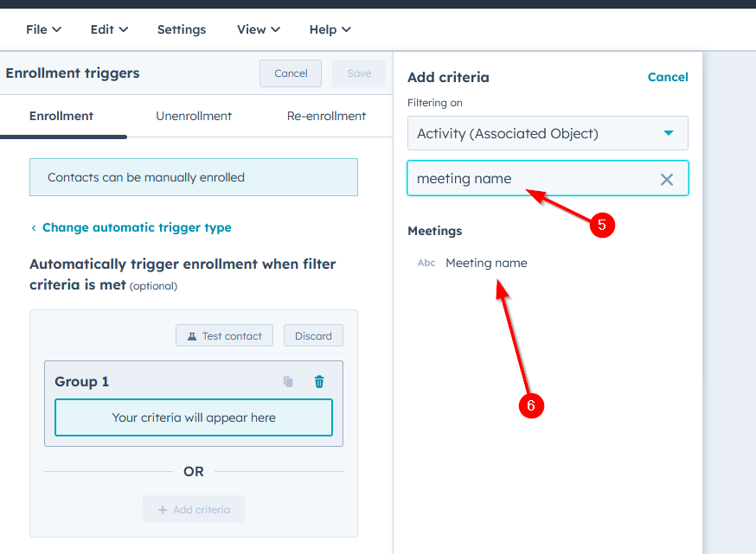Click the person icon on Test contact
Image resolution: width=756 pixels, height=554 pixels.
(x=191, y=335)
